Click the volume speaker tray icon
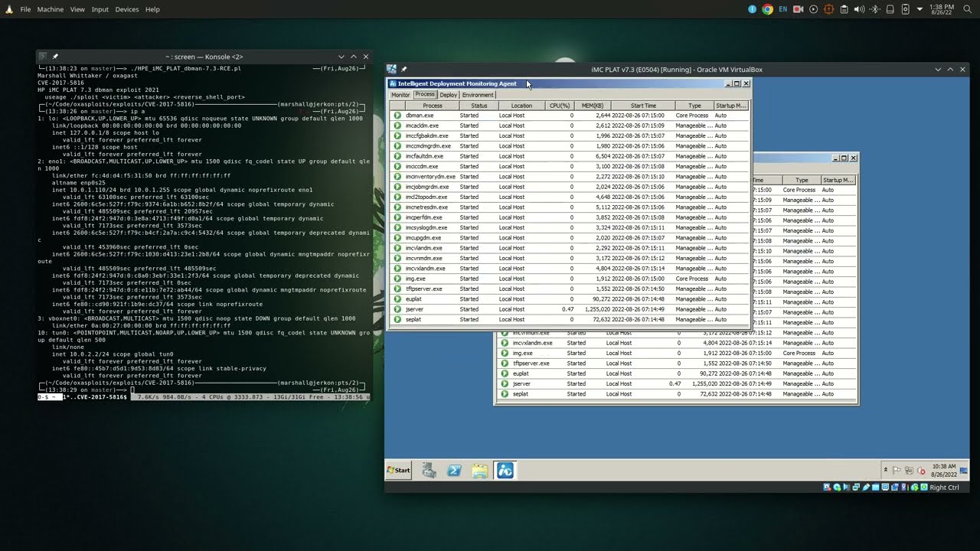The image size is (980, 551). (859, 9)
